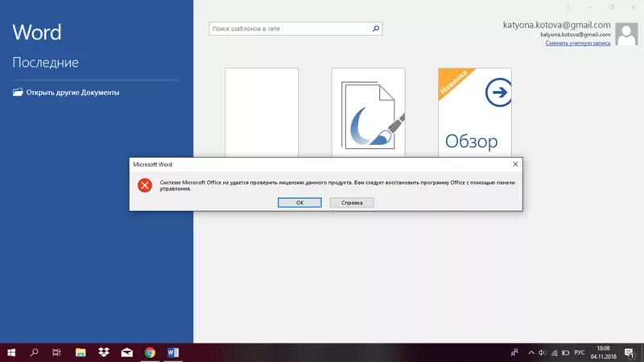Click the taskbar clock showing 18:08
Image resolution: width=644 pixels, height=362 pixels.
[603, 352]
